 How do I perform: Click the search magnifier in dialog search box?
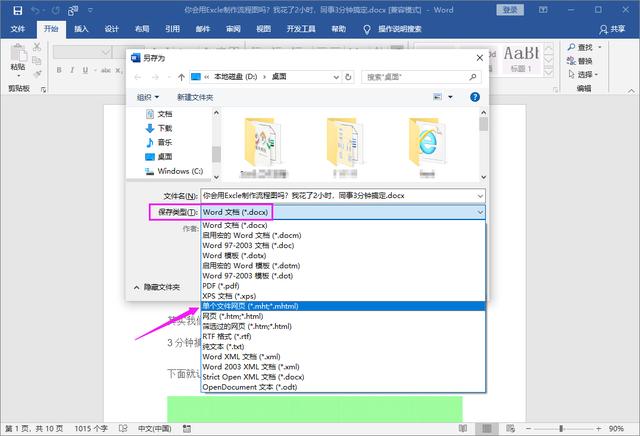point(473,77)
